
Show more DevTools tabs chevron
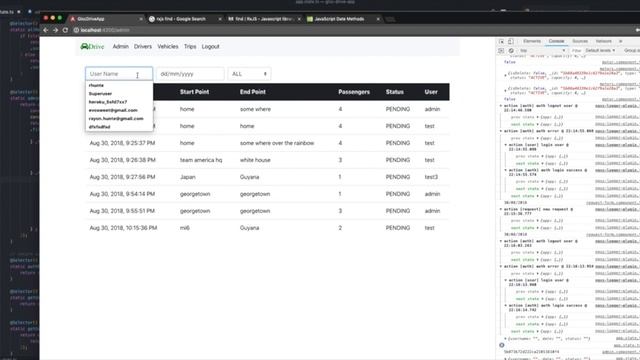tap(620, 41)
